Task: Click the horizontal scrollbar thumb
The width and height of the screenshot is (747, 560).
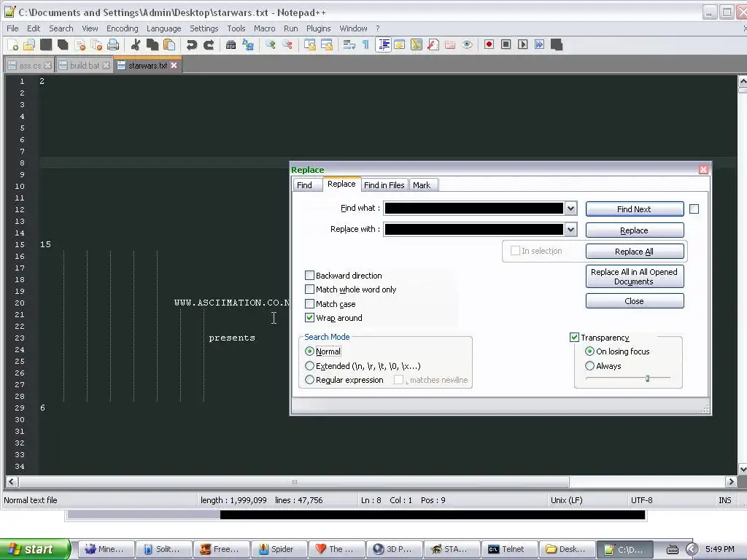Action: (294, 482)
